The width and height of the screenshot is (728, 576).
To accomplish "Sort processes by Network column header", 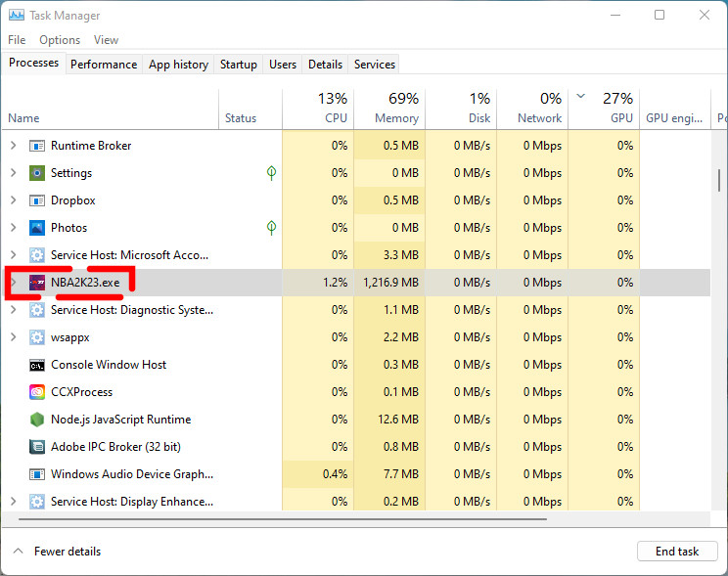I will [x=532, y=110].
